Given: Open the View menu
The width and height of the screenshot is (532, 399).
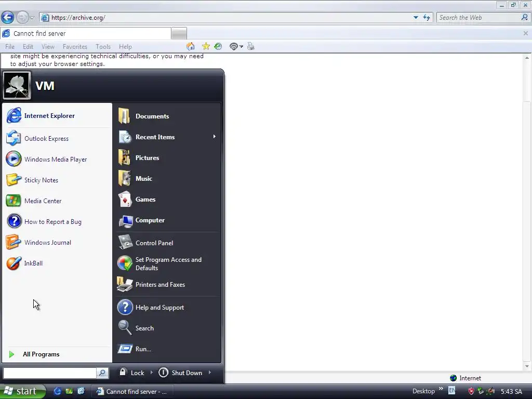Looking at the screenshot, I should coord(48,46).
